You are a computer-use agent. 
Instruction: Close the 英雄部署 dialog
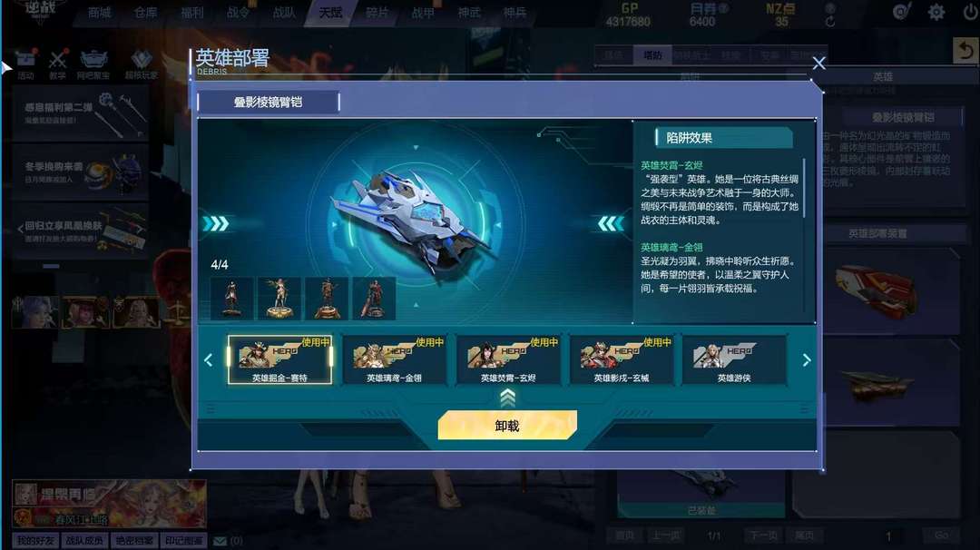click(x=818, y=64)
